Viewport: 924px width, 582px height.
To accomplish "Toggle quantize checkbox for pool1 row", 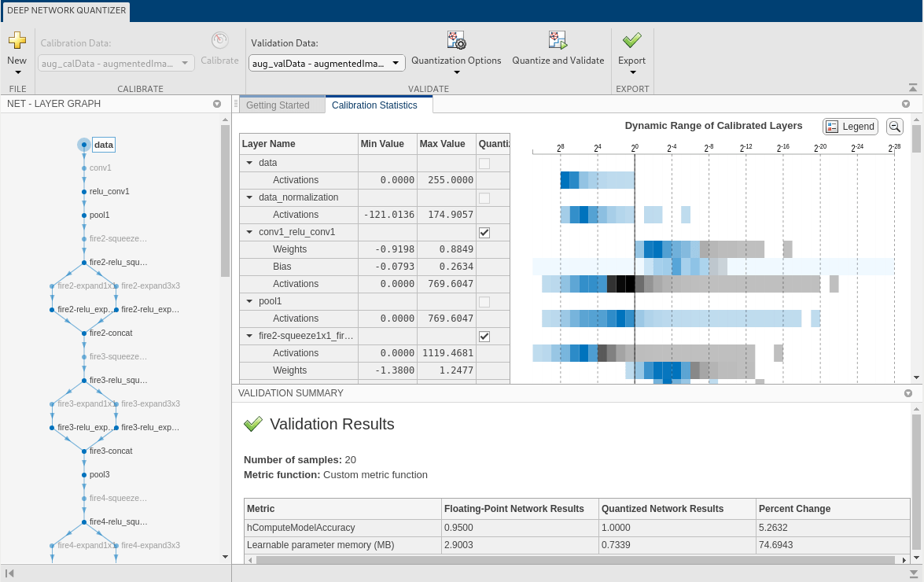I will point(484,302).
